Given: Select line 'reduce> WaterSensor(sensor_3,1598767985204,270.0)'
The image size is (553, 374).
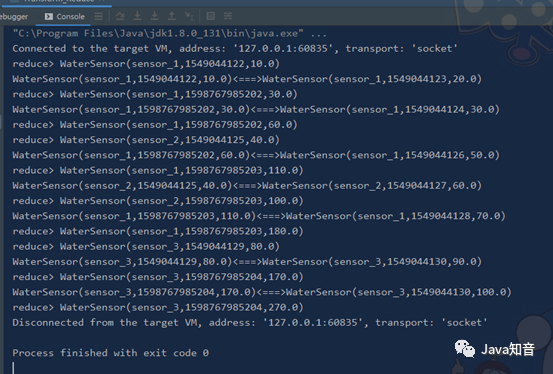Looking at the screenshot, I should pyautogui.click(x=158, y=307).
